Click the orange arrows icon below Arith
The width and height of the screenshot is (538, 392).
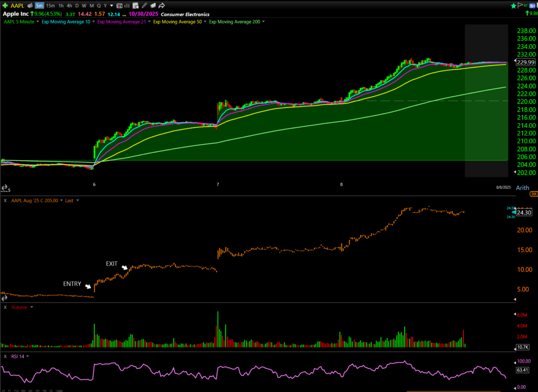[x=534, y=194]
